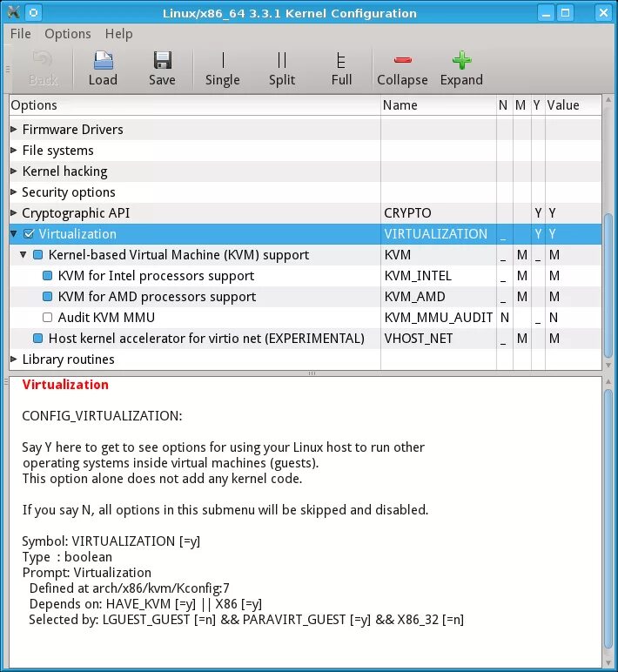Select the VHOST_NET name cell

click(439, 338)
